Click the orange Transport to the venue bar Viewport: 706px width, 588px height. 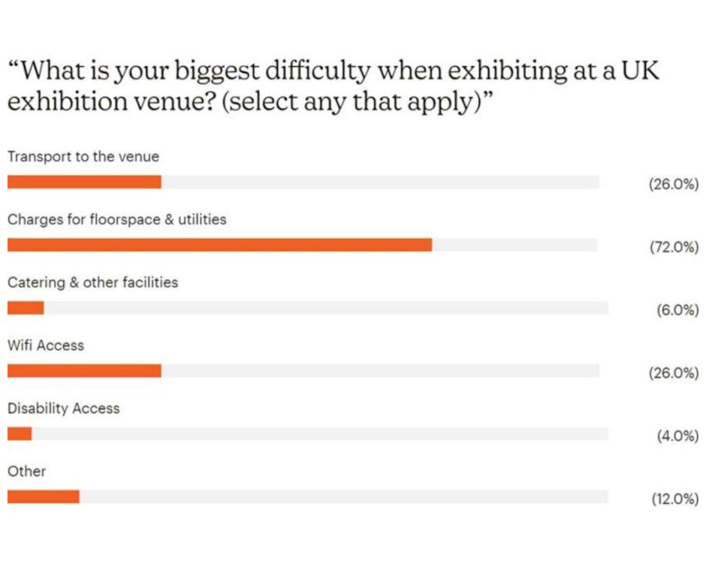click(84, 182)
